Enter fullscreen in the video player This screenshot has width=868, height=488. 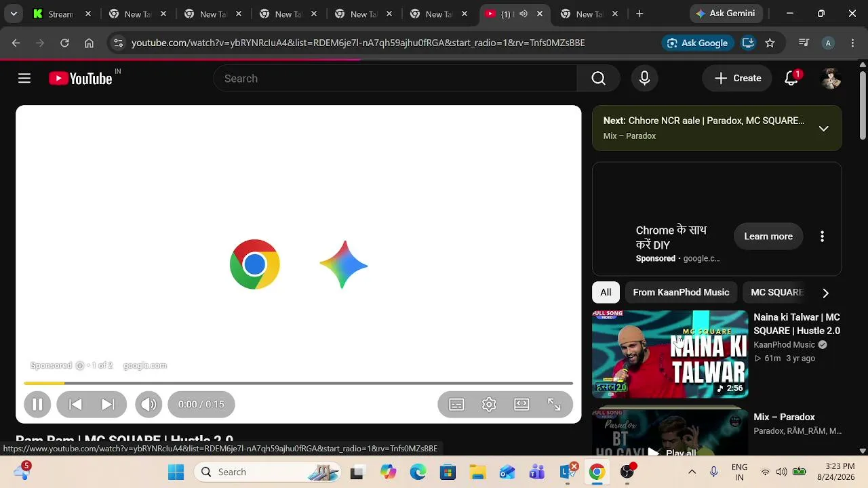coord(554,405)
